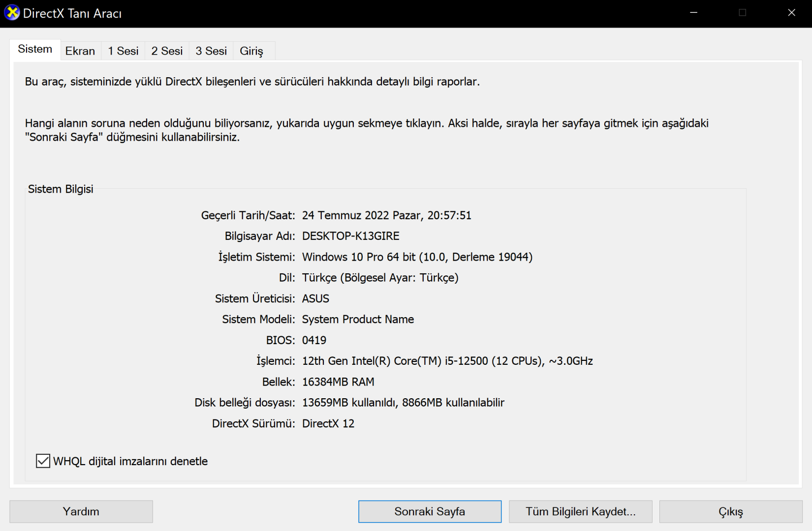Click the Bellek label
Image resolution: width=812 pixels, height=531 pixels.
pos(279,382)
